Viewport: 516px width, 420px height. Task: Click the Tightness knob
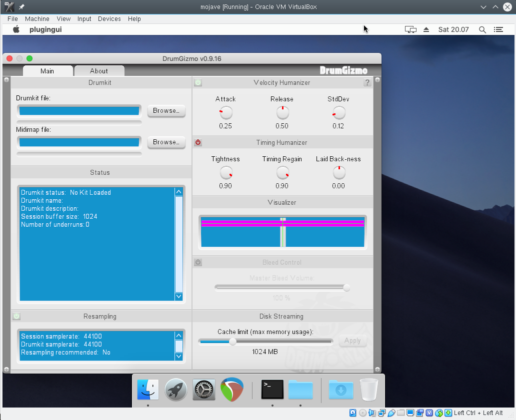[x=226, y=173]
